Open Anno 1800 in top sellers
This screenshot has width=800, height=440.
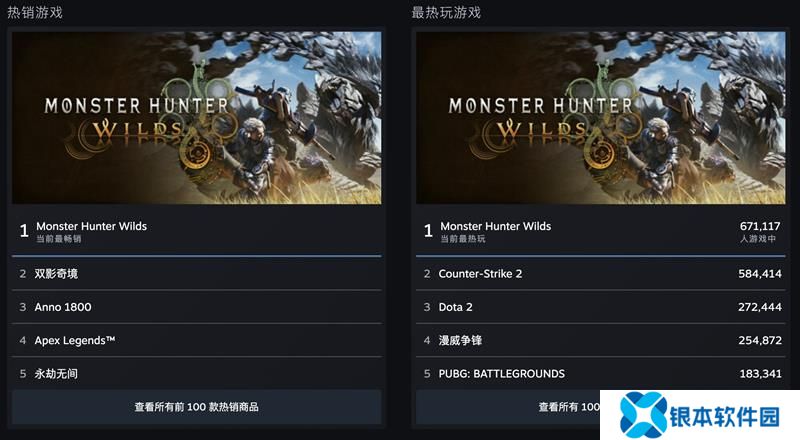point(196,307)
